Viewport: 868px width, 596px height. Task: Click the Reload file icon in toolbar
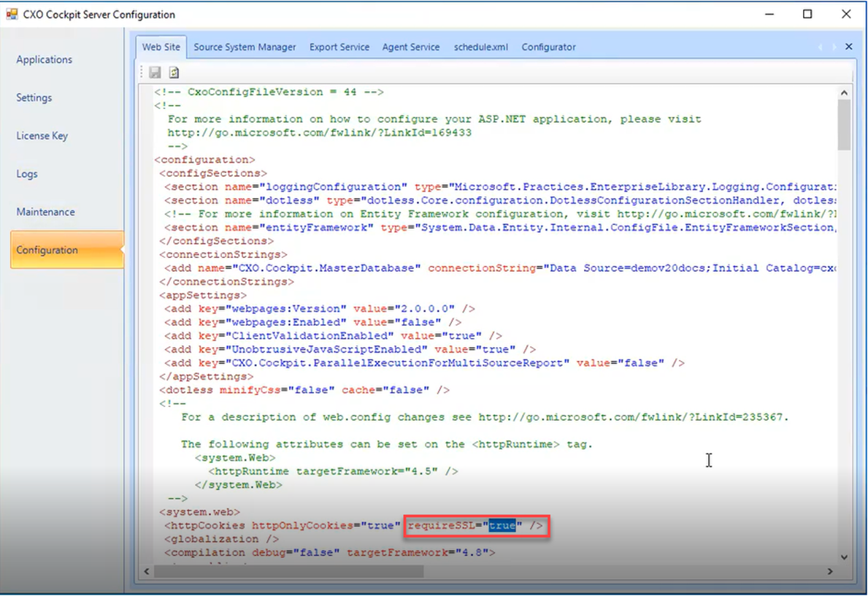point(174,72)
